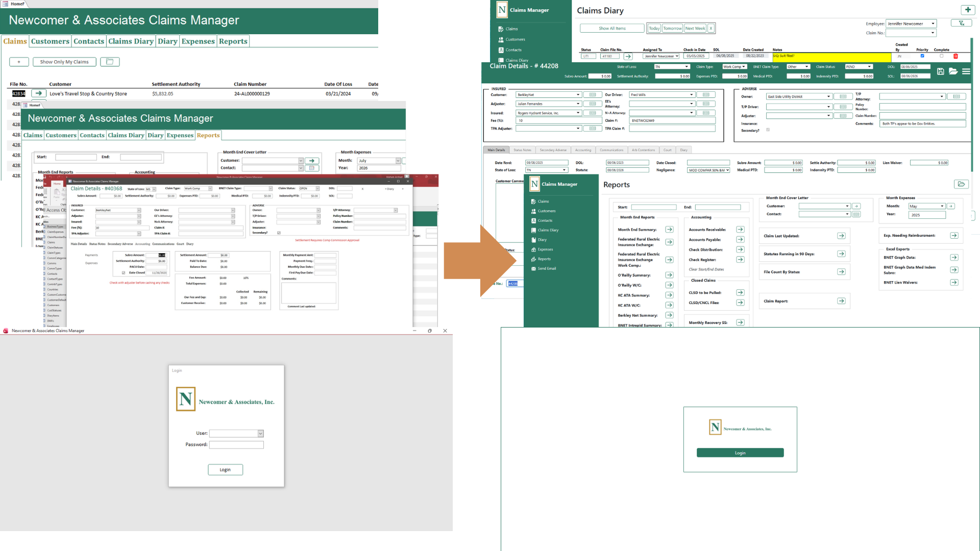Open Assigned To dropdown on diary row 41180
This screenshot has height=551, width=980.
tap(677, 56)
